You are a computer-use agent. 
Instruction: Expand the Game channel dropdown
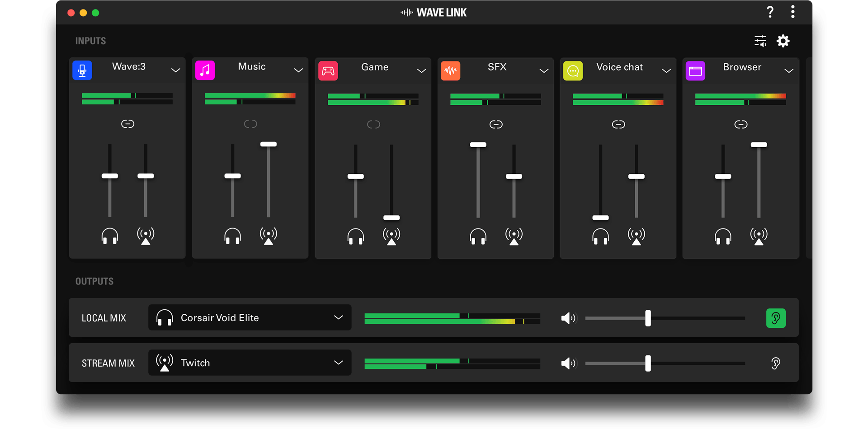(x=421, y=71)
